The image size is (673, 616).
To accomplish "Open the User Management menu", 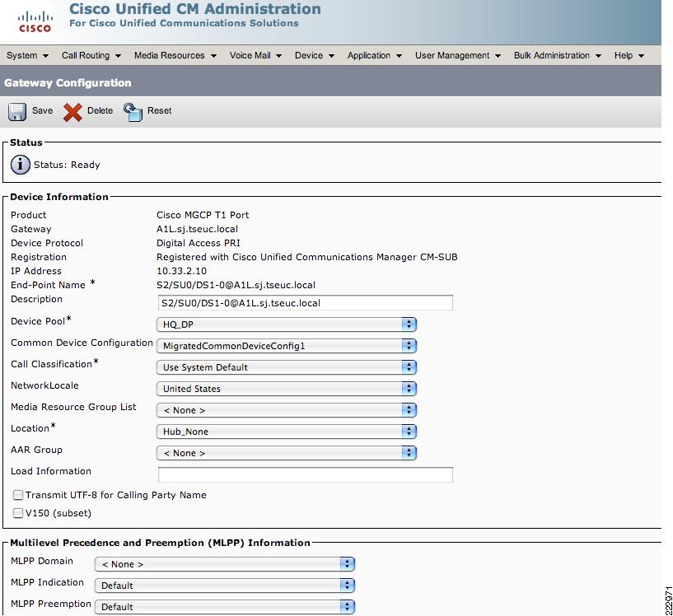I will [x=458, y=55].
